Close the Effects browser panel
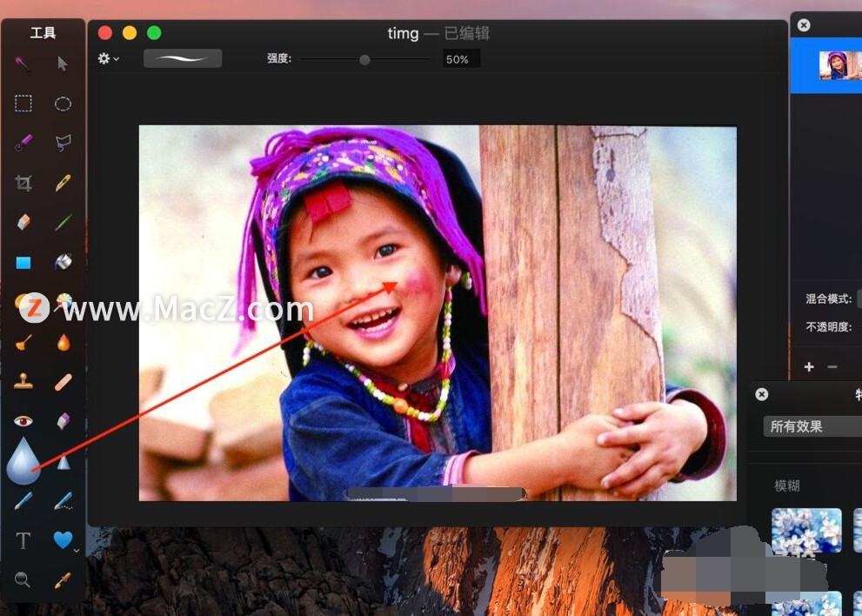The image size is (862, 616). 761,394
